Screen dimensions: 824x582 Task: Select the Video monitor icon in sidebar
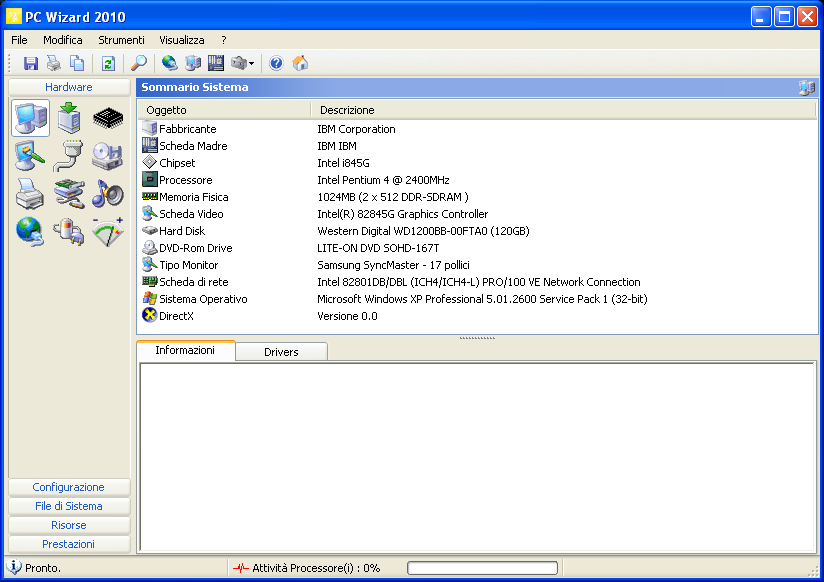point(30,156)
